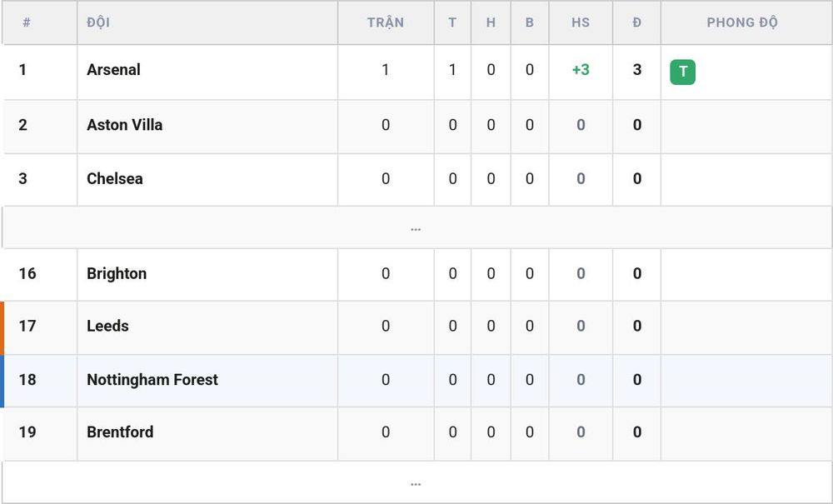This screenshot has width=833, height=504.
Task: Open the Aston Villa team link
Action: coord(125,125)
